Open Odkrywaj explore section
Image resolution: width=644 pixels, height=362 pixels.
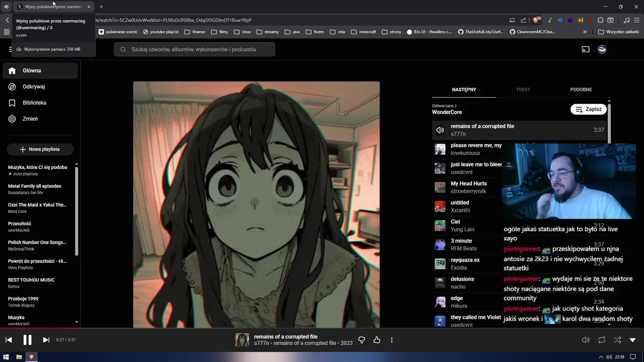point(40,86)
